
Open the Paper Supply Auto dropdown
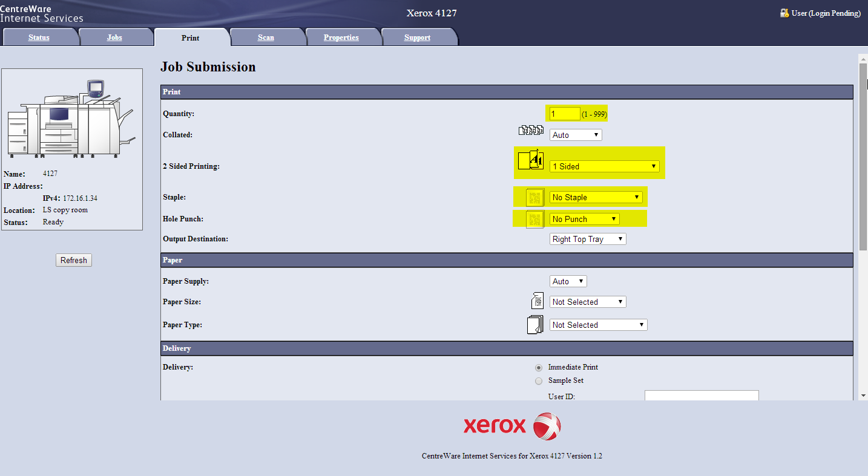point(568,281)
